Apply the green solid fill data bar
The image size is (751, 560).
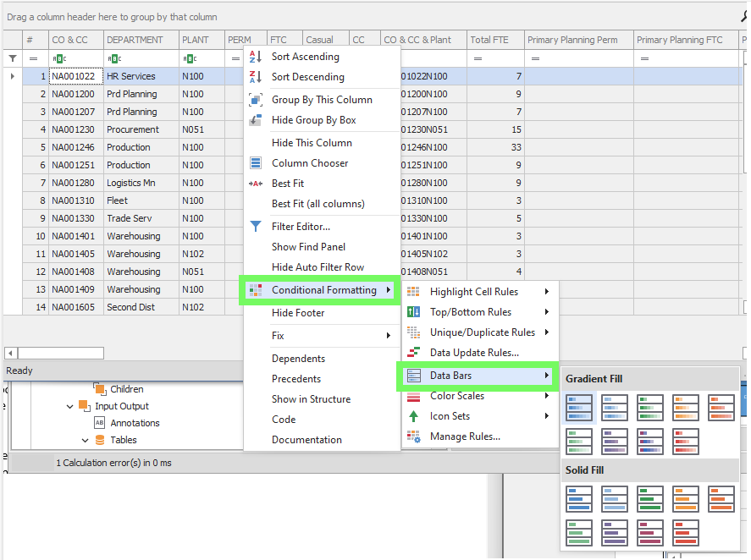click(649, 498)
